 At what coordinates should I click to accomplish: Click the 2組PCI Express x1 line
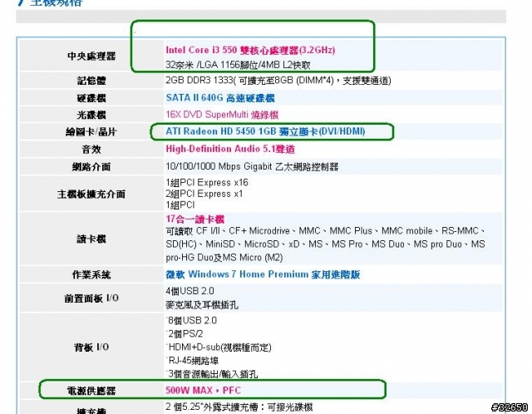point(204,194)
